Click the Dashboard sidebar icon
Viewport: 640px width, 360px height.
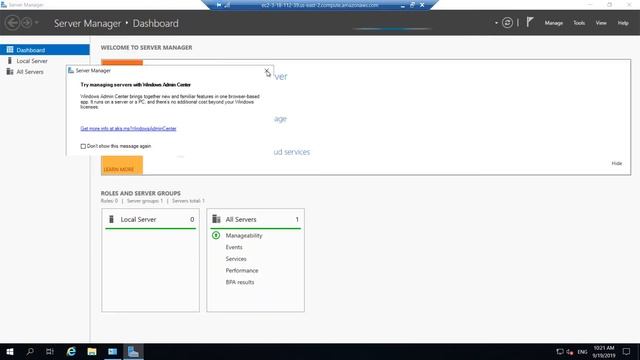click(x=10, y=50)
